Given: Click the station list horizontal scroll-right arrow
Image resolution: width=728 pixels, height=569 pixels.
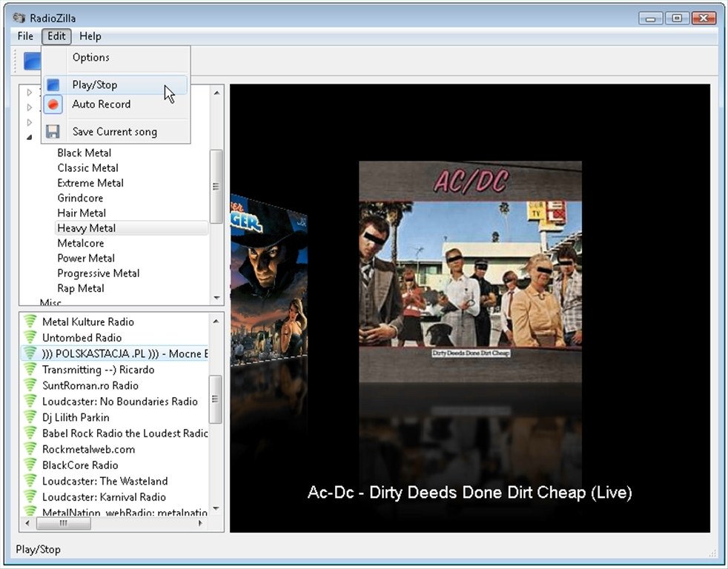Looking at the screenshot, I should point(201,523).
